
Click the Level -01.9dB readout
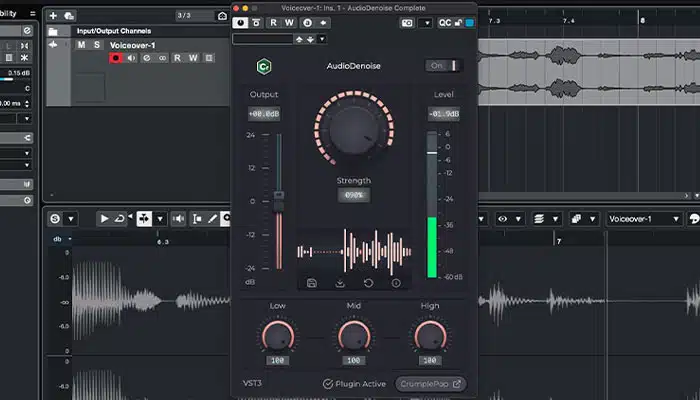click(x=444, y=114)
